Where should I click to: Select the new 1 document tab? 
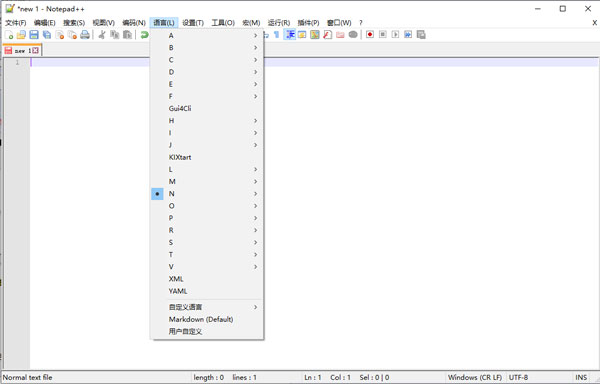point(22,50)
